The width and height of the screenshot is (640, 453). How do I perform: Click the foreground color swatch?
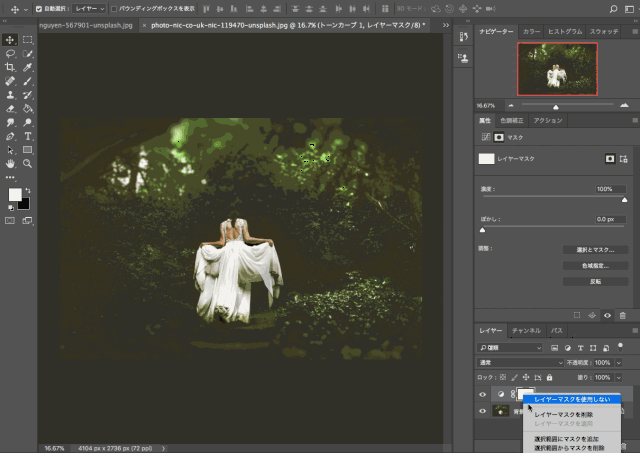(x=15, y=195)
